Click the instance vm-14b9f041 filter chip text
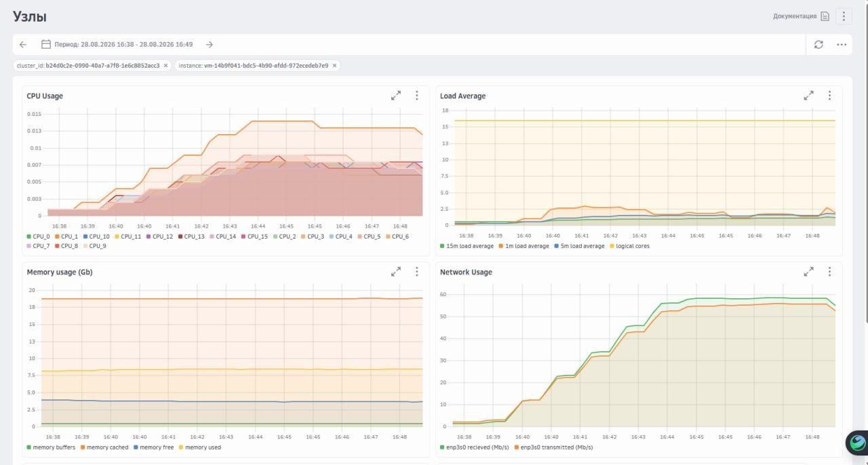The height and width of the screenshot is (465, 868). tap(254, 66)
